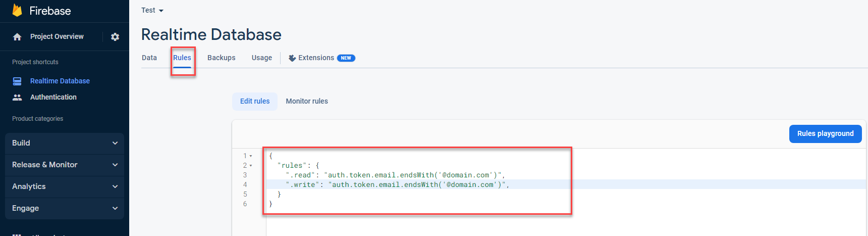Expand the Build category
This screenshot has width=868, height=236.
click(x=65, y=143)
